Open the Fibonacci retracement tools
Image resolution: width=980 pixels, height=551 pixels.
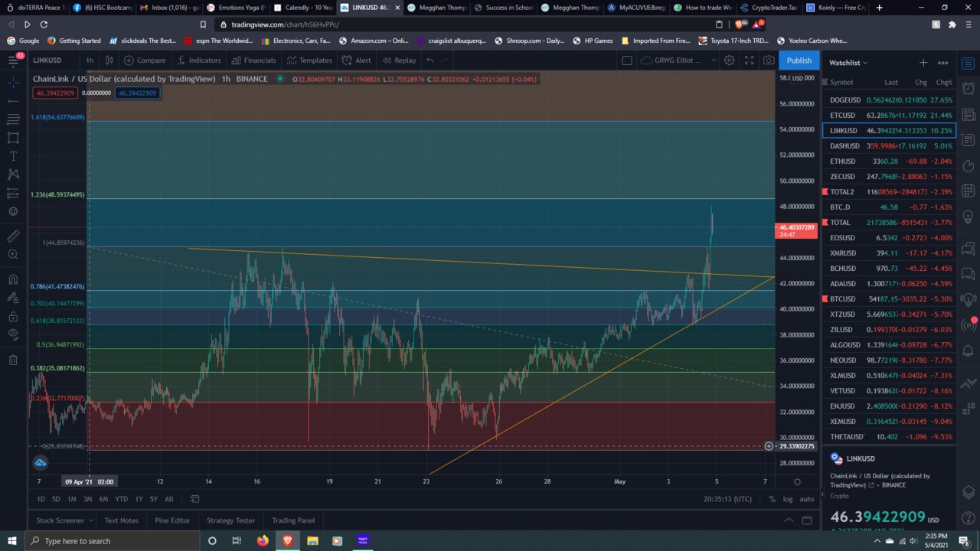(13, 119)
